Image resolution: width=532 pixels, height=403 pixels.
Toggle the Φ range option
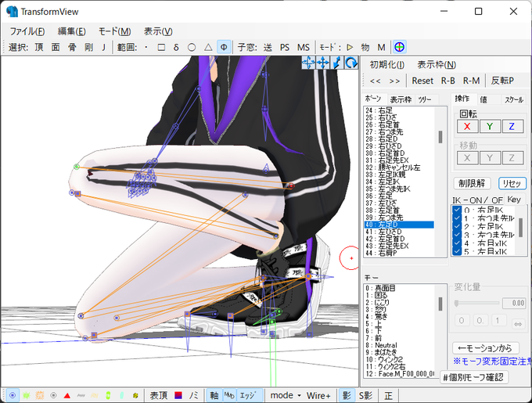(224, 47)
